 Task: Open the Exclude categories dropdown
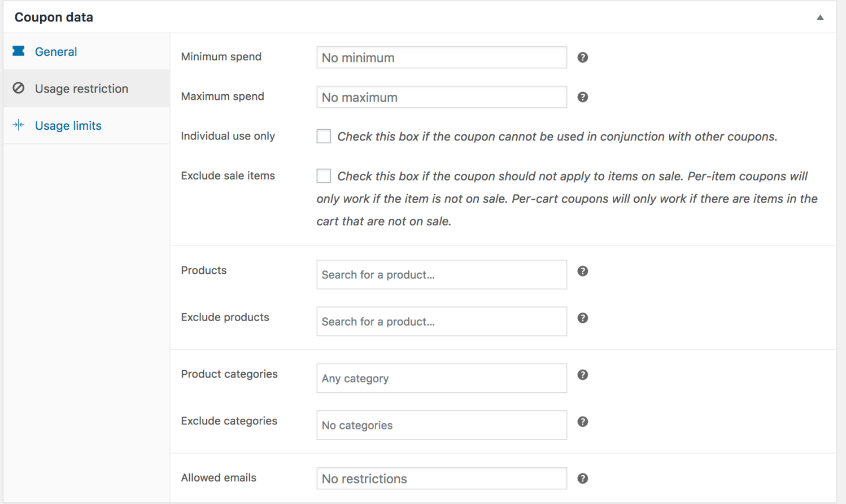tap(441, 425)
